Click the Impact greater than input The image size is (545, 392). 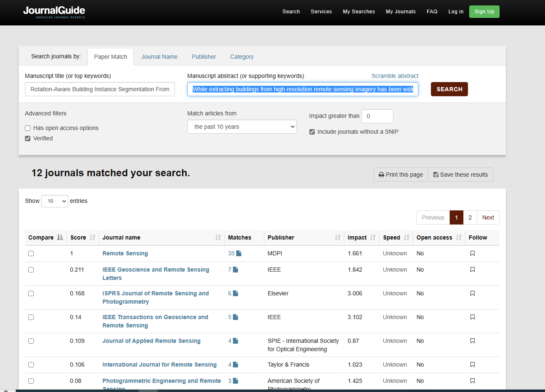[377, 116]
